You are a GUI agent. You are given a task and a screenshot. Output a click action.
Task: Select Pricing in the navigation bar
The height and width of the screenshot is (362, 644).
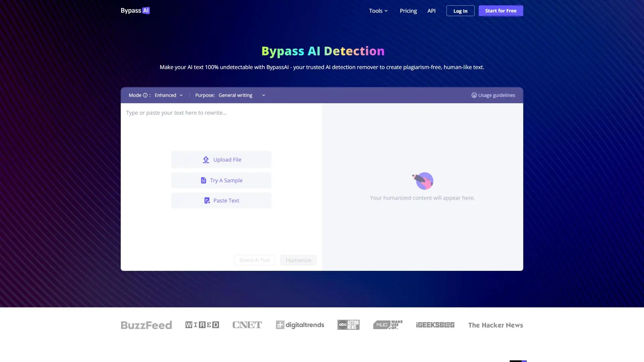408,11
